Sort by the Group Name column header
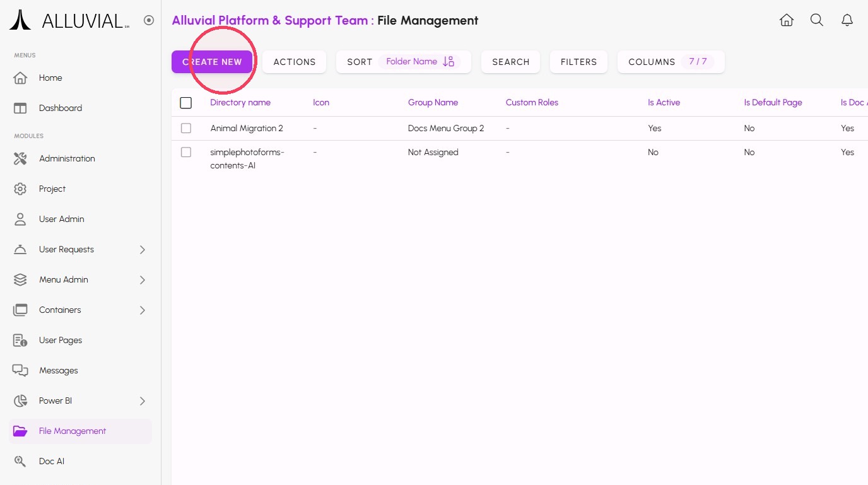The width and height of the screenshot is (868, 485). 433,103
